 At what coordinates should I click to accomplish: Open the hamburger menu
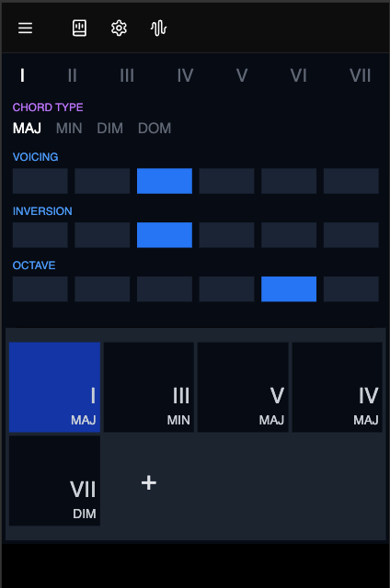point(25,28)
